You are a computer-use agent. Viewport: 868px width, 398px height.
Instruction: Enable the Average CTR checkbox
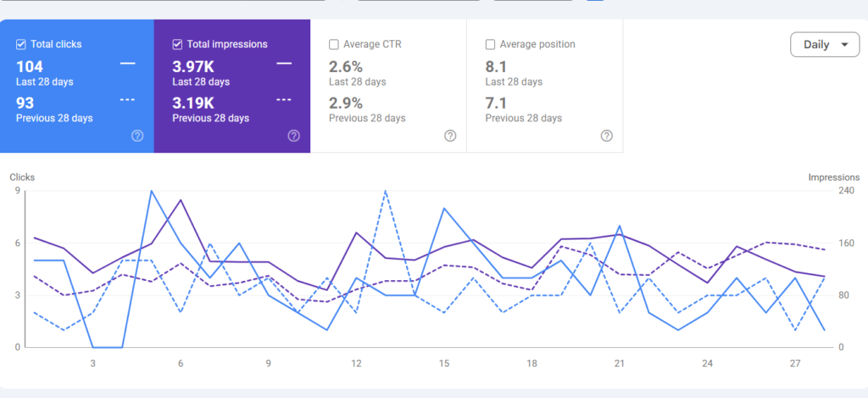[x=334, y=44]
